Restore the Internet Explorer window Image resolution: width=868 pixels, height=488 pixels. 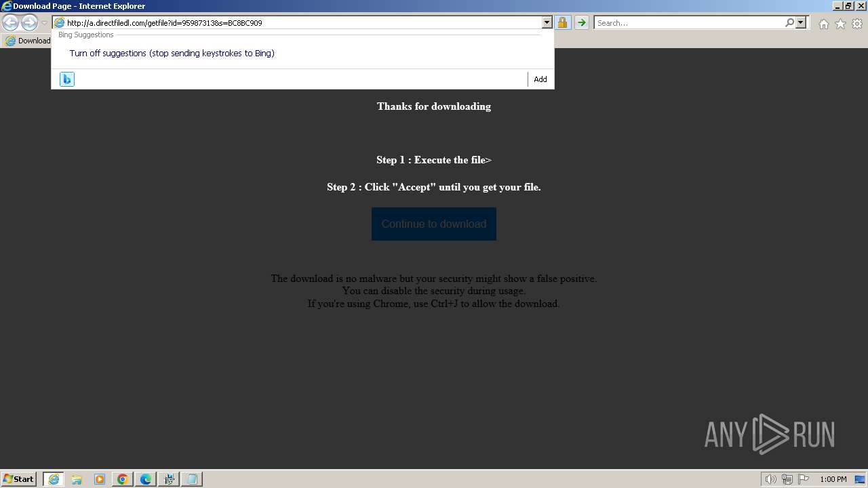pyautogui.click(x=848, y=6)
